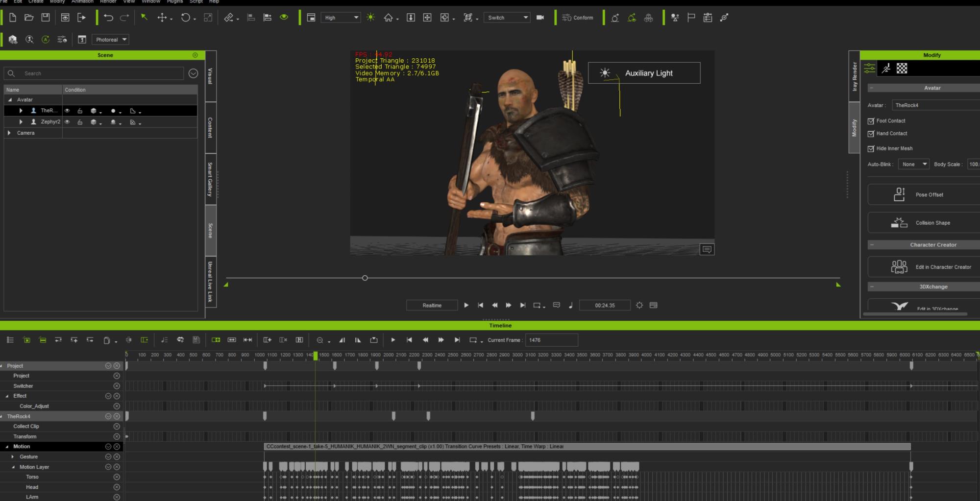
Task: Switch to the Smart Gallery side tab
Action: [210, 179]
